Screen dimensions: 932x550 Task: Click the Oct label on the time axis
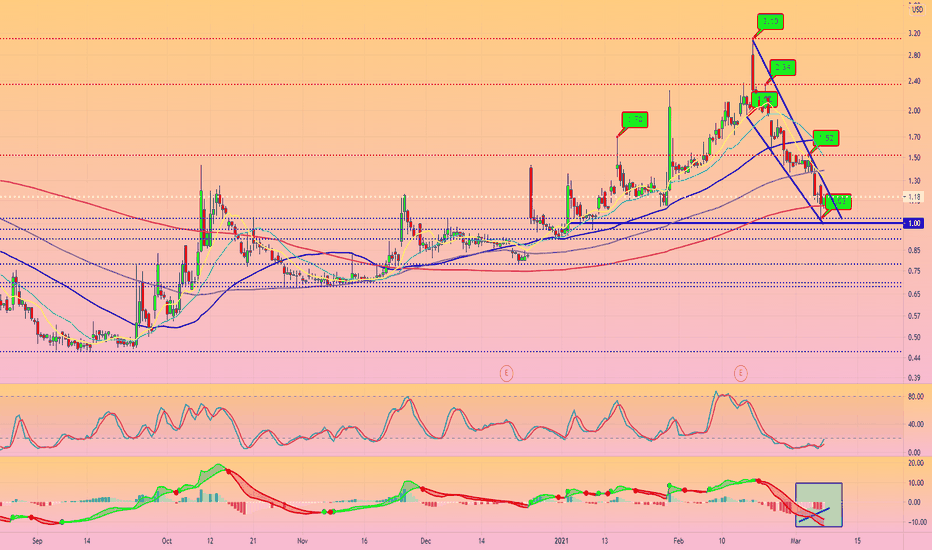point(167,541)
